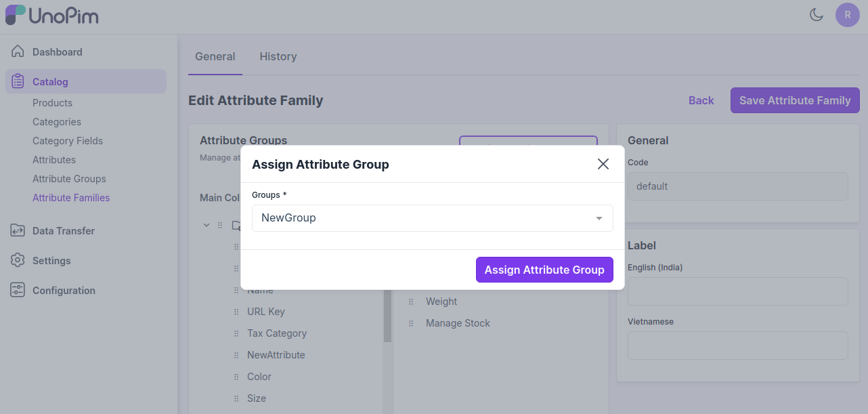
Task: Click the Settings gear icon
Action: [17, 260]
